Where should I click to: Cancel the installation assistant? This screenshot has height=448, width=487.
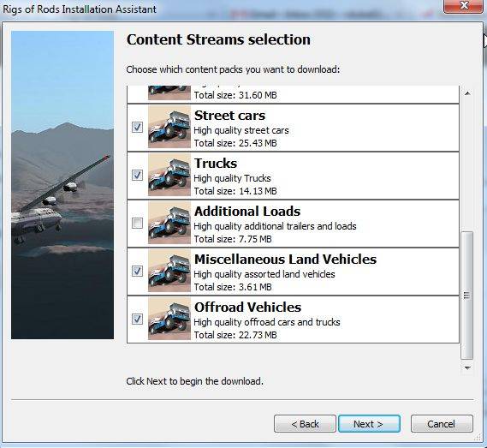point(442,424)
